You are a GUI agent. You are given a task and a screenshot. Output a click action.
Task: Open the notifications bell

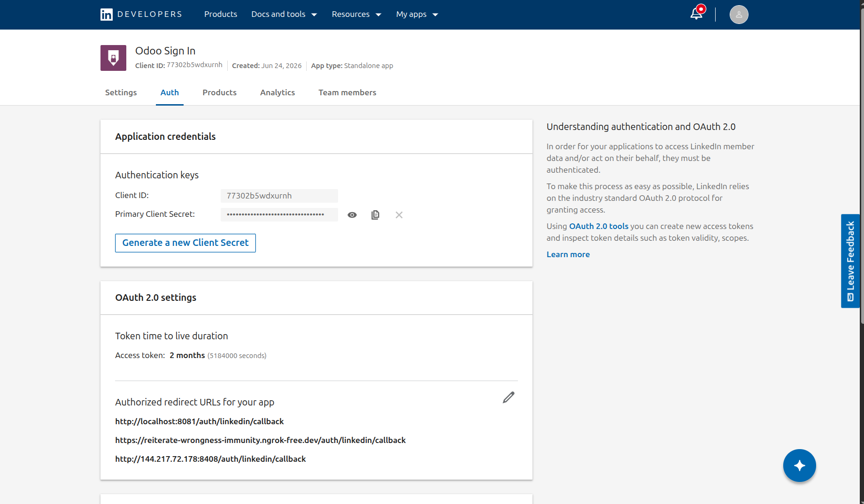point(696,14)
